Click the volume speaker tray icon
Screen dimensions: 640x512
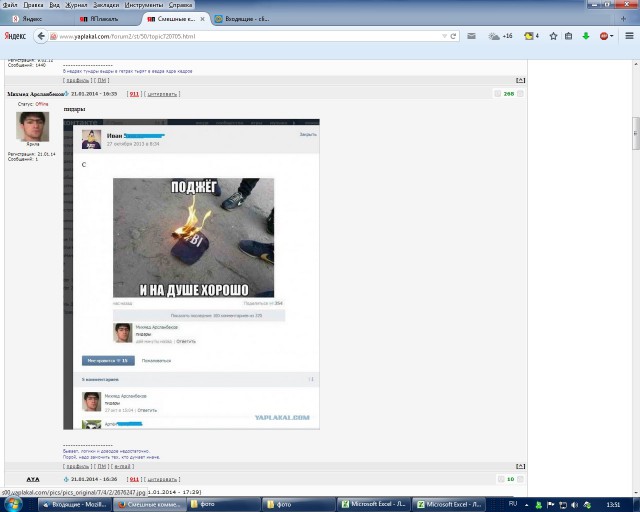click(575, 505)
